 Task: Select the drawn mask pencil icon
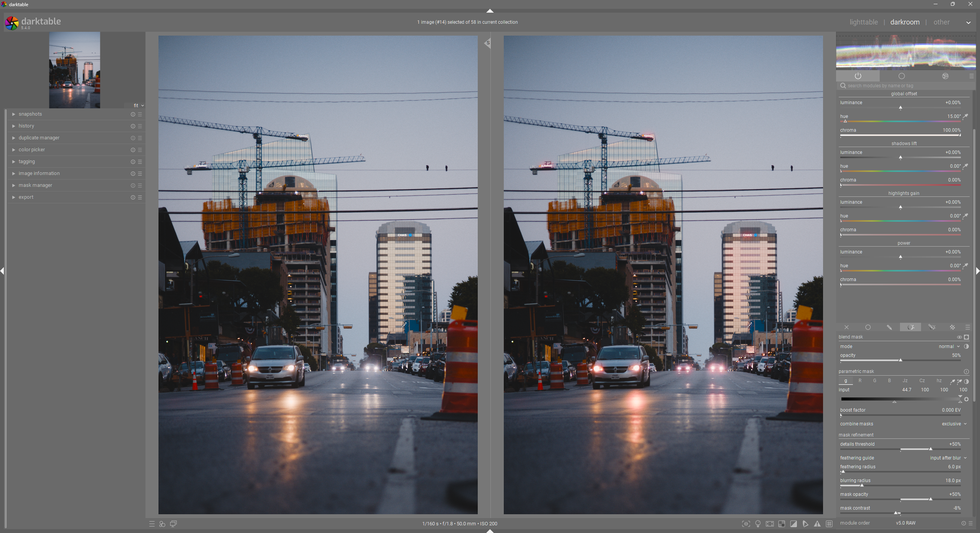pyautogui.click(x=889, y=327)
